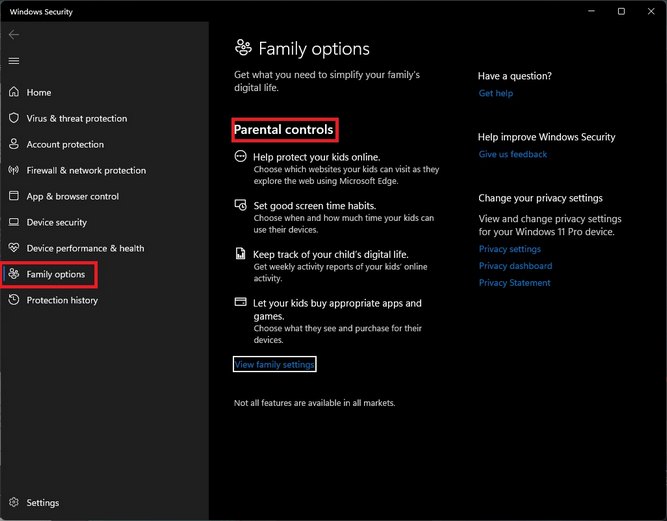Open Device security section
This screenshot has height=521, width=667.
[x=57, y=222]
